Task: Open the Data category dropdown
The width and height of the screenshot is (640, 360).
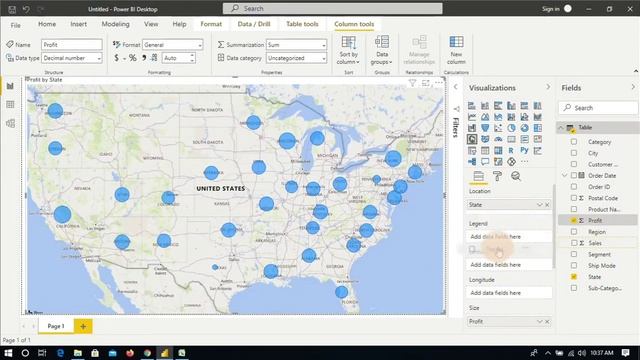Action: (x=296, y=58)
